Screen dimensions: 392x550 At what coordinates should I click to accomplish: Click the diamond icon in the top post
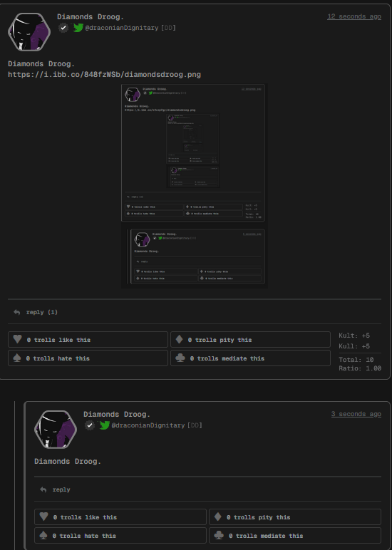point(180,339)
